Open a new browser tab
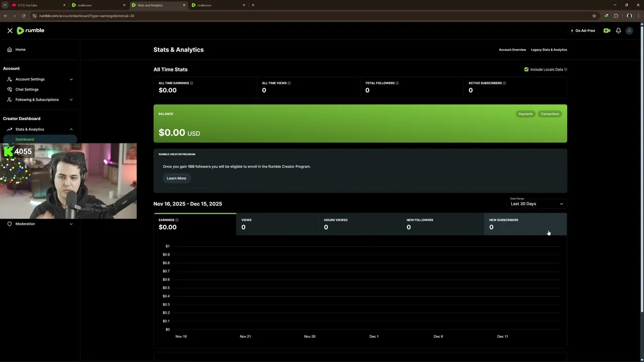 click(x=253, y=5)
